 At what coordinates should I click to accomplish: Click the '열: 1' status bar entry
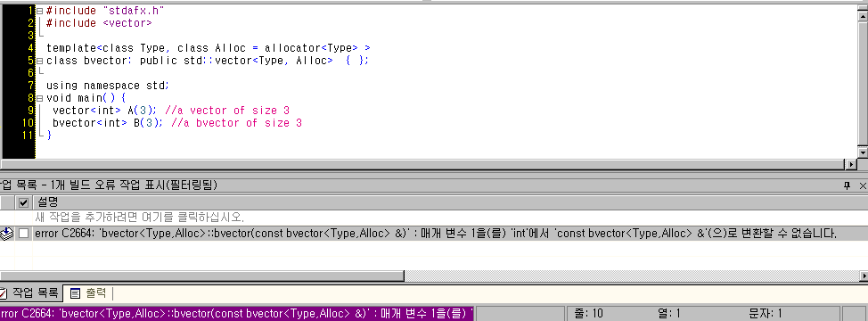coord(668,314)
